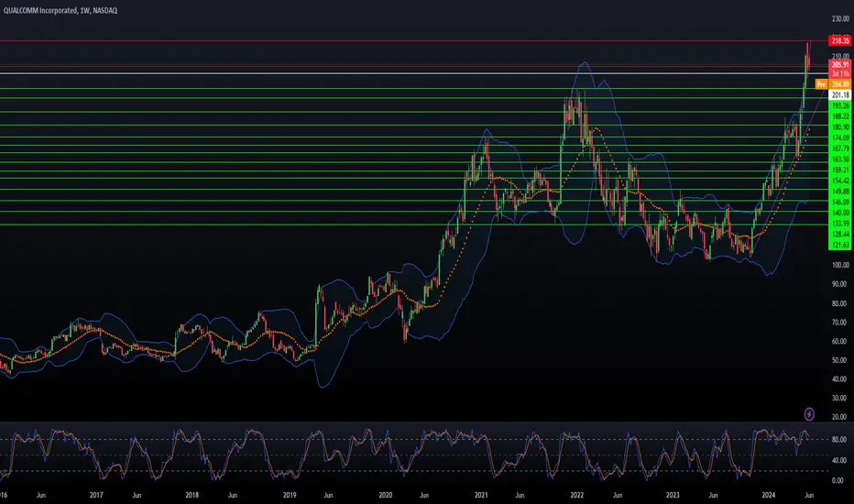The width and height of the screenshot is (854, 504).
Task: Click 2023 on the time axis
Action: click(x=673, y=495)
